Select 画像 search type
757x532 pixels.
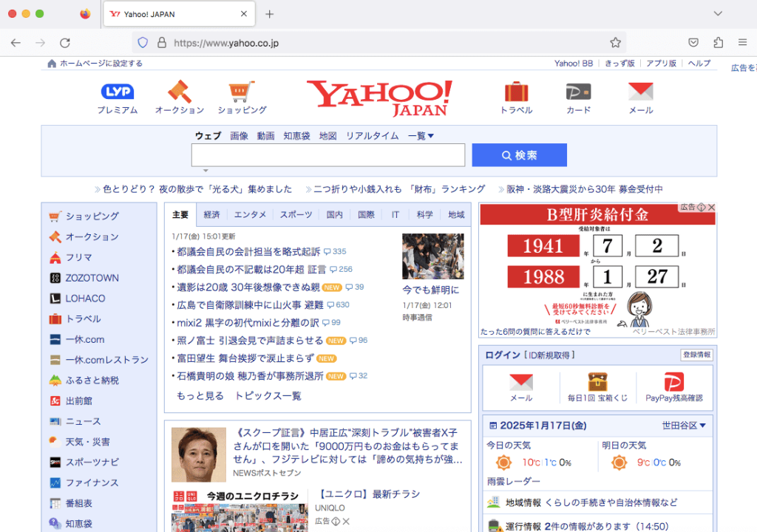[x=239, y=136]
